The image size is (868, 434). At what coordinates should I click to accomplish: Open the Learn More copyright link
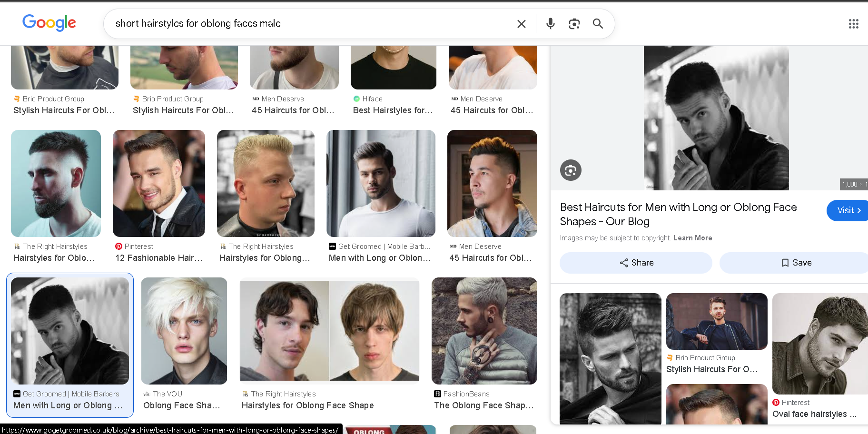692,238
